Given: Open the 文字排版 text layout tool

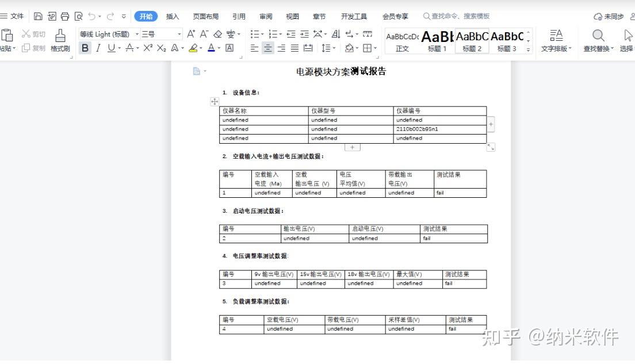Looking at the screenshot, I should coord(556,40).
